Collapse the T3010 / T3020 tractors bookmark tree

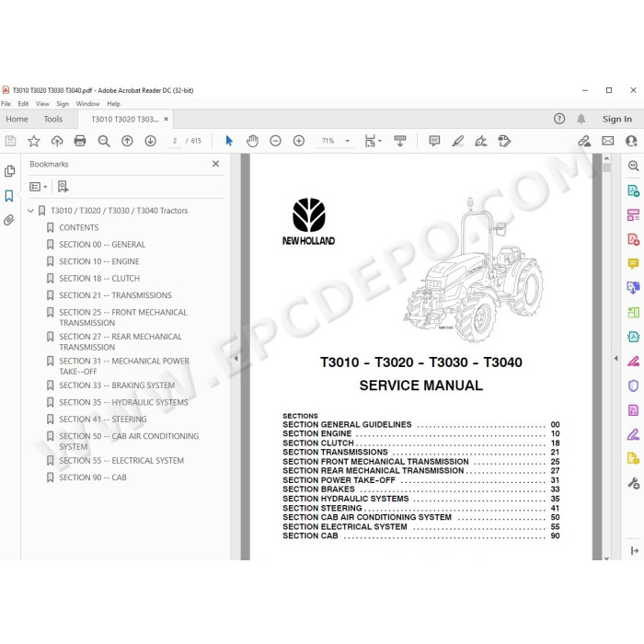30,211
